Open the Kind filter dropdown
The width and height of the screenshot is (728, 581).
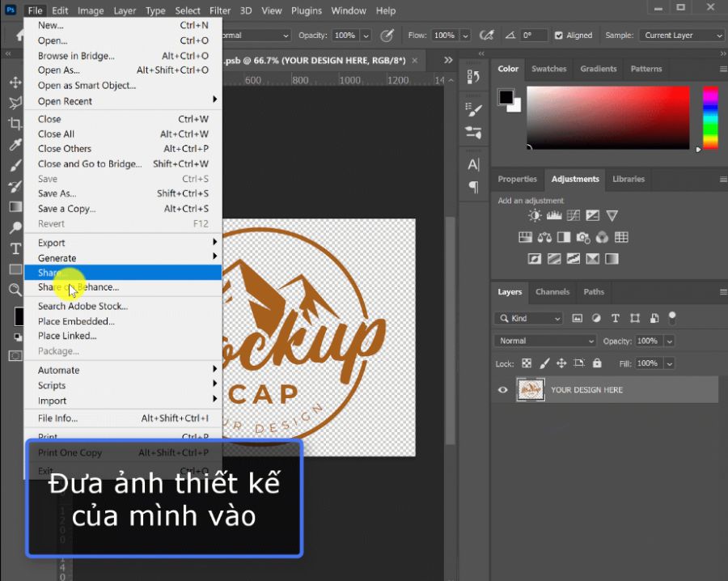[529, 318]
